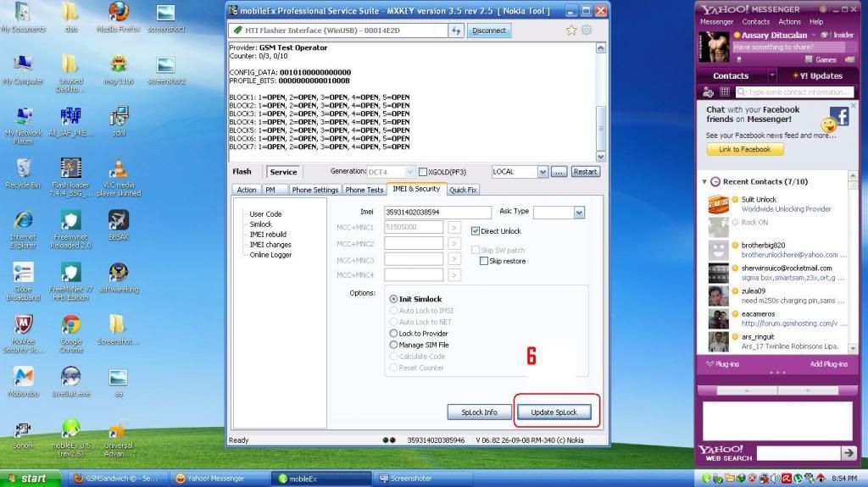Open Mobarobo desktop shortcut

23,382
